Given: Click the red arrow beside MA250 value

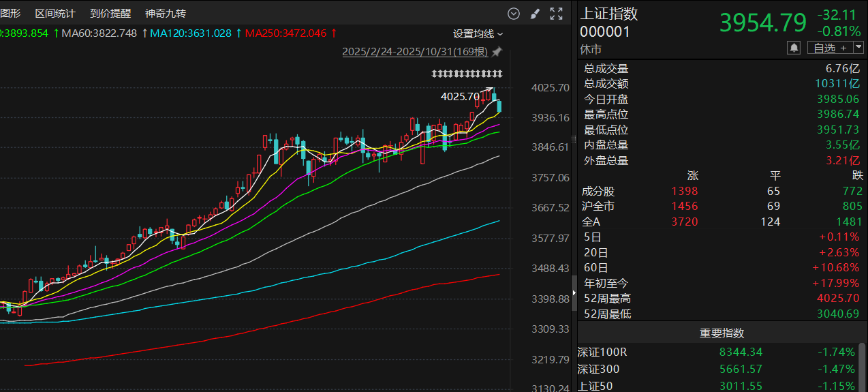Looking at the screenshot, I should [334, 33].
